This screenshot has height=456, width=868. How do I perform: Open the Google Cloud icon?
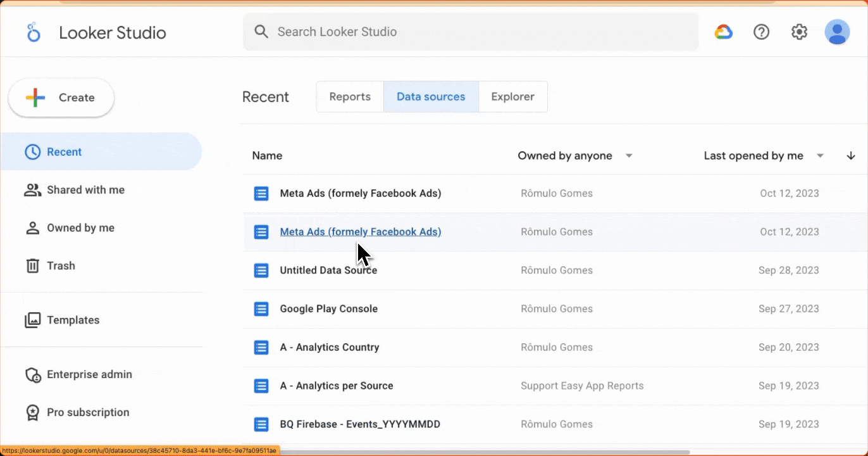723,32
